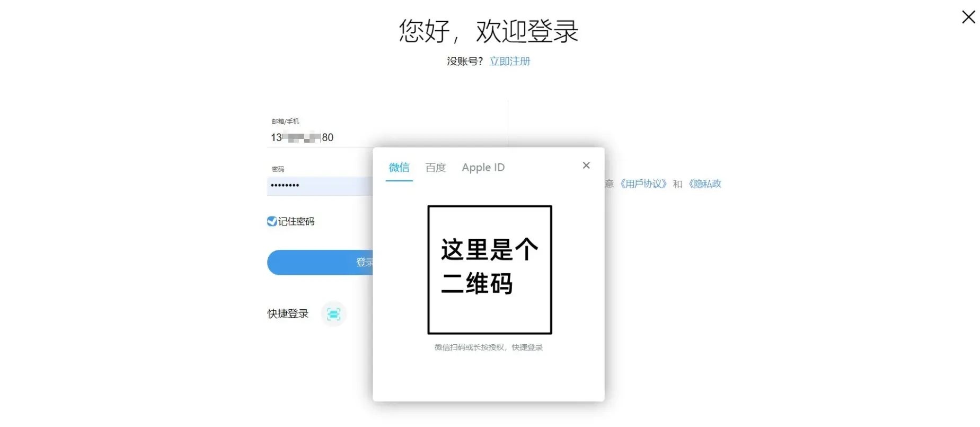Click the 微信扫码或长按授权 hint text
980x427 pixels.
pos(488,347)
